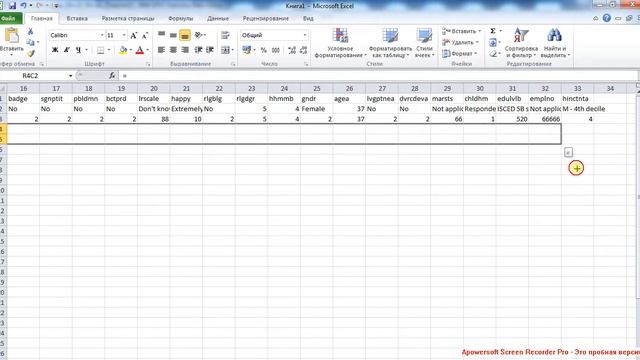Switch to the Рецензирование tab

[266, 18]
